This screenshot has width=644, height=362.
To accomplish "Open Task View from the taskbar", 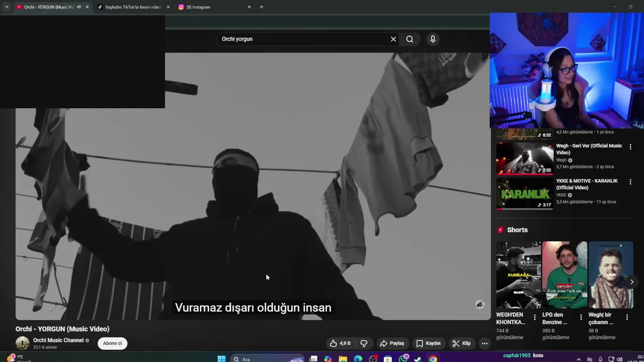I will pos(313,358).
